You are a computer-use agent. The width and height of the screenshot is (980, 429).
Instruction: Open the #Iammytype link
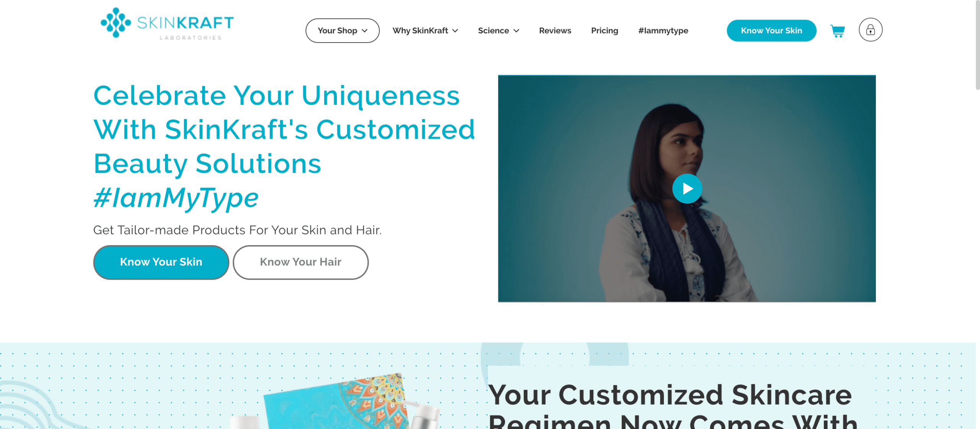663,31
